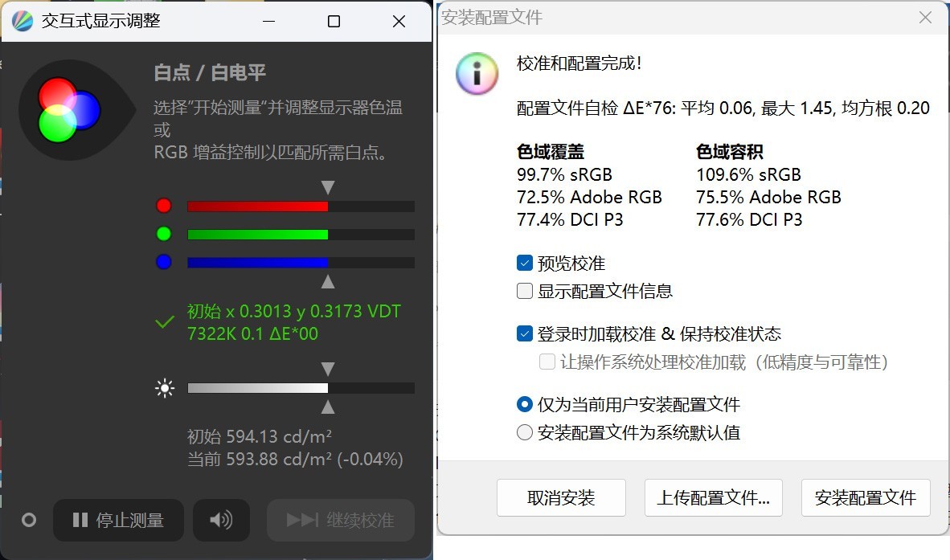Image resolution: width=950 pixels, height=560 pixels.
Task: Click the brightness sun icon
Action: click(x=165, y=387)
